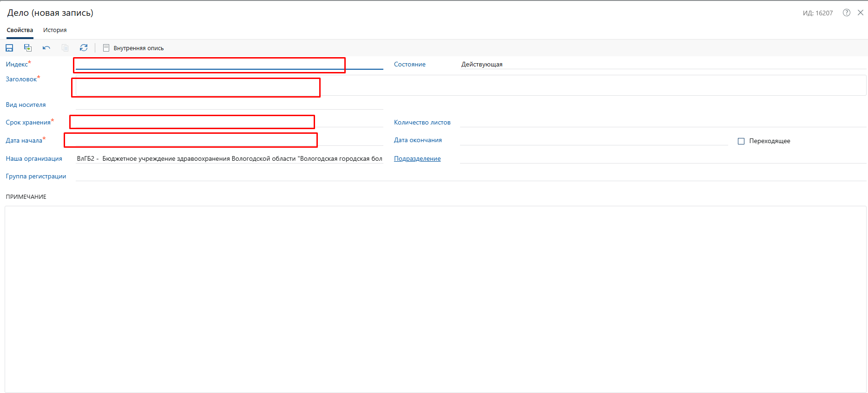Enable the Переходящее checkbox
Image resolution: width=868 pixels, height=393 pixels.
(741, 141)
